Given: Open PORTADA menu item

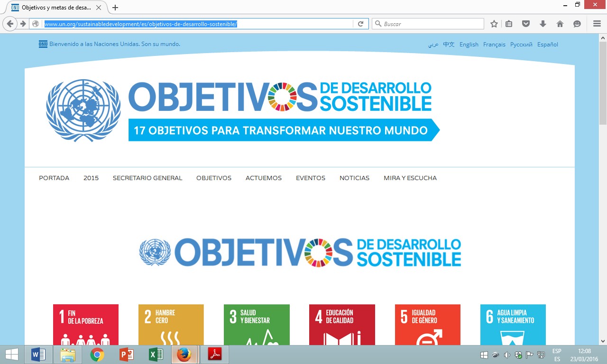Looking at the screenshot, I should [x=54, y=178].
